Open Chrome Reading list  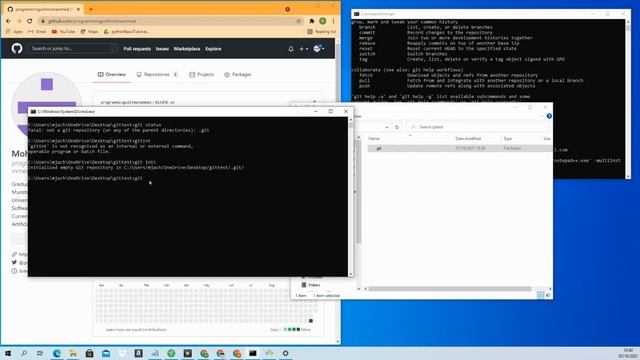tap(322, 31)
